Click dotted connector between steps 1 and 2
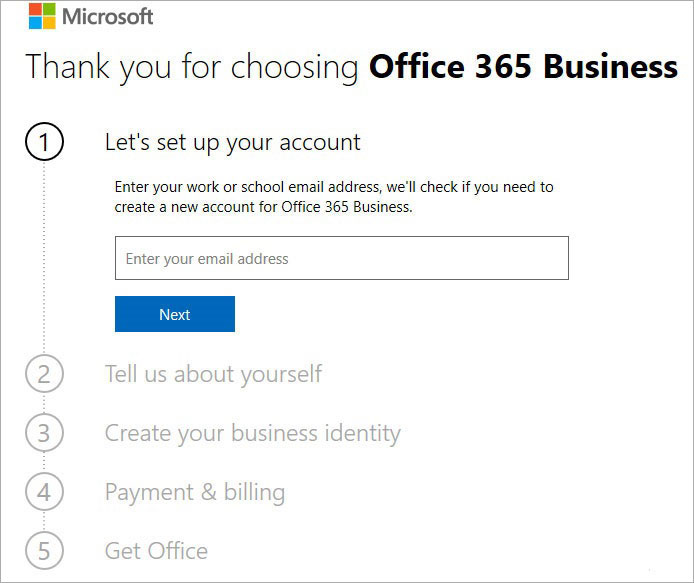The image size is (694, 583). coord(44,258)
